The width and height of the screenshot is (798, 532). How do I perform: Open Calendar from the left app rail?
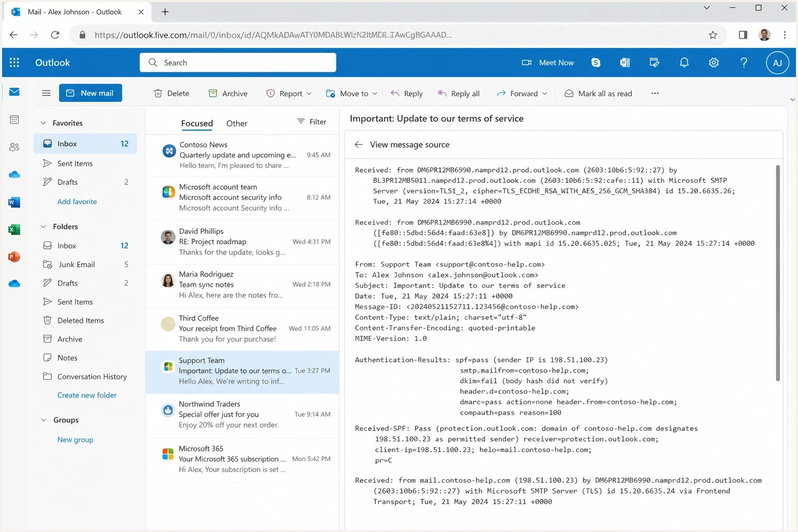click(x=15, y=119)
